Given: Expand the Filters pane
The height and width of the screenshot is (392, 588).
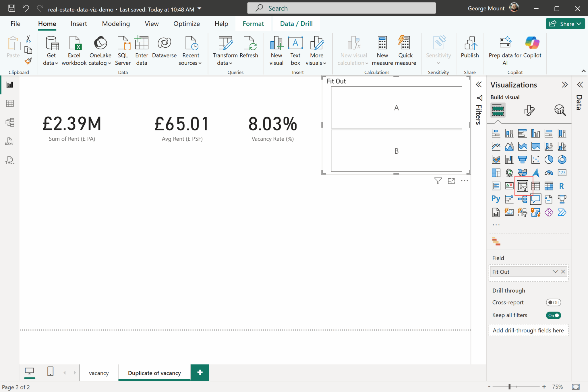Looking at the screenshot, I should tap(479, 84).
